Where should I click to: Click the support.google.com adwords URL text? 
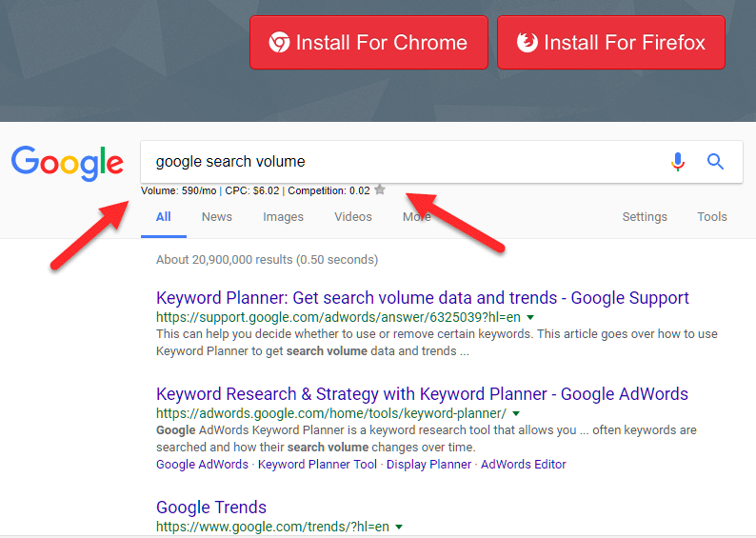point(338,317)
